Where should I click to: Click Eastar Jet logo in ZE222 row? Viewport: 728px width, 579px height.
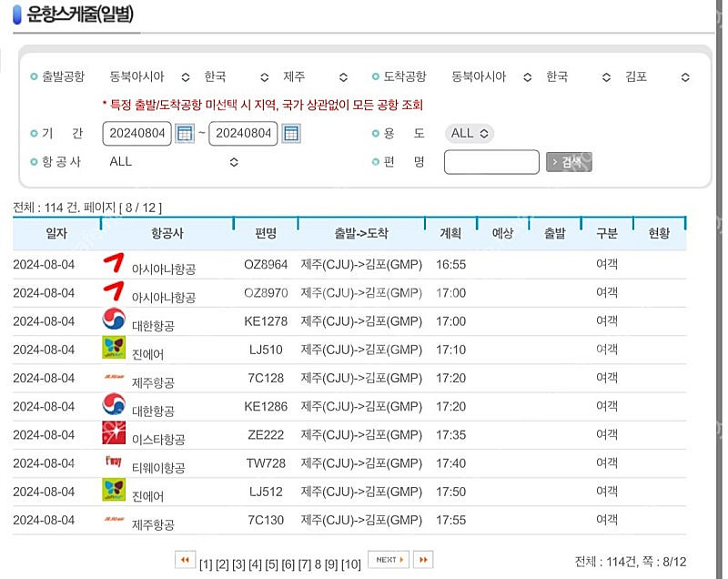pyautogui.click(x=114, y=432)
